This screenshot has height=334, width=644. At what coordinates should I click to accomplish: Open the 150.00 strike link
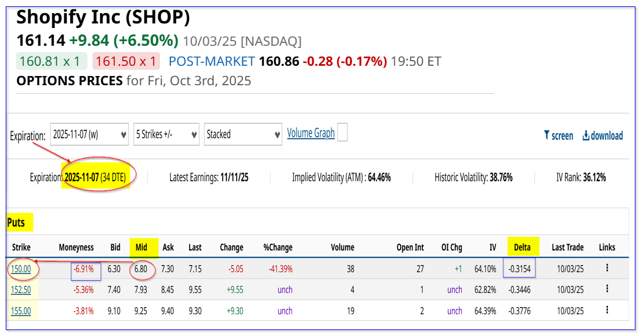[21, 268]
